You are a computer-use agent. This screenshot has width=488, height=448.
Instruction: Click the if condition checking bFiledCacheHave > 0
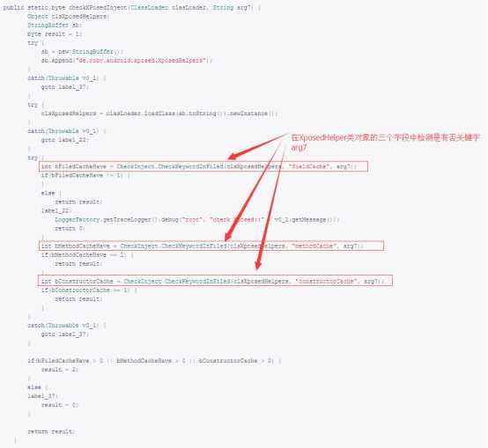click(x=154, y=361)
